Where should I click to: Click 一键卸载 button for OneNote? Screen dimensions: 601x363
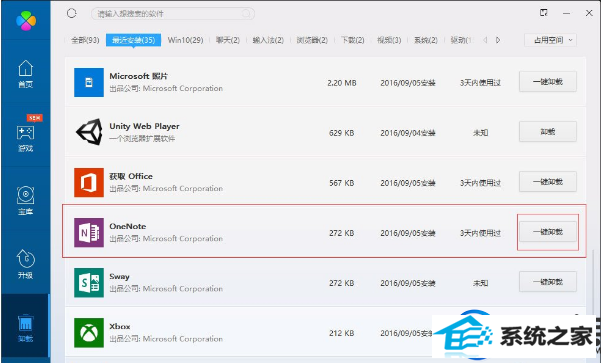(x=548, y=232)
